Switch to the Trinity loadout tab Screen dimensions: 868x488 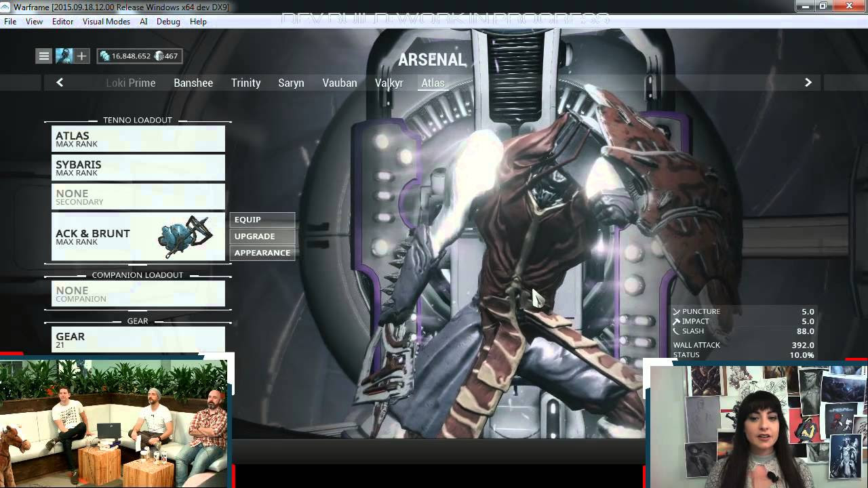click(245, 83)
